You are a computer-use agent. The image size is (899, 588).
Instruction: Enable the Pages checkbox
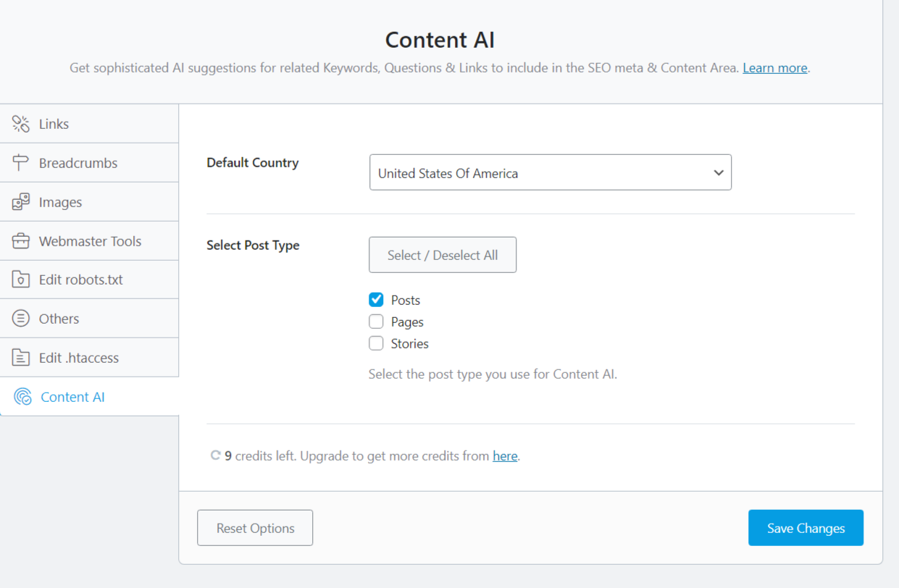click(x=376, y=322)
